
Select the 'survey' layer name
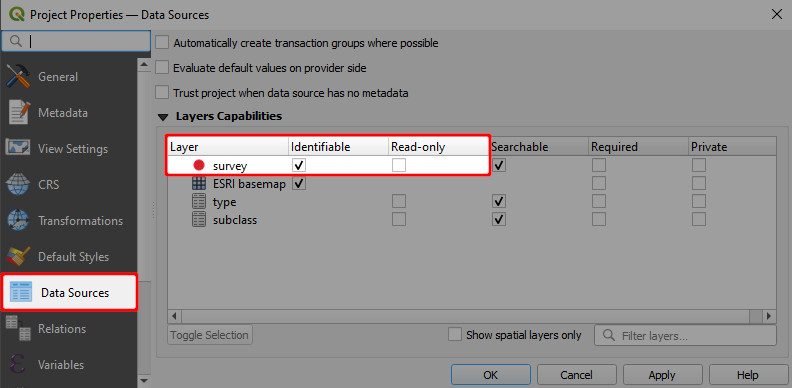(x=230, y=166)
